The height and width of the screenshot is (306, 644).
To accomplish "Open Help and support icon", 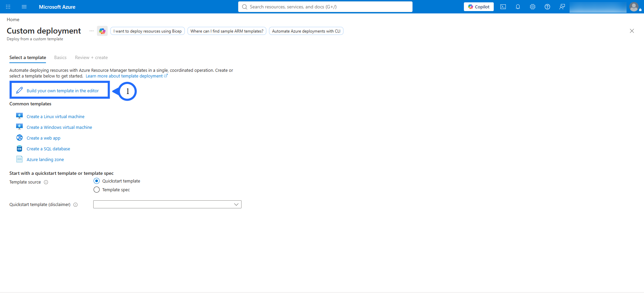I will coord(547,7).
